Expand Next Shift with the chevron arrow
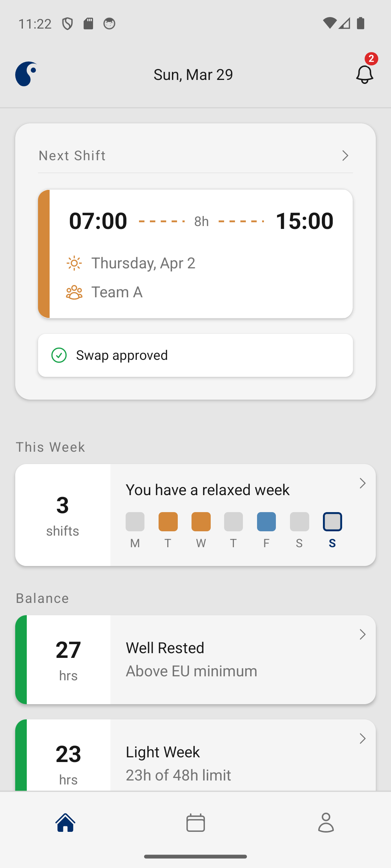 click(x=345, y=156)
